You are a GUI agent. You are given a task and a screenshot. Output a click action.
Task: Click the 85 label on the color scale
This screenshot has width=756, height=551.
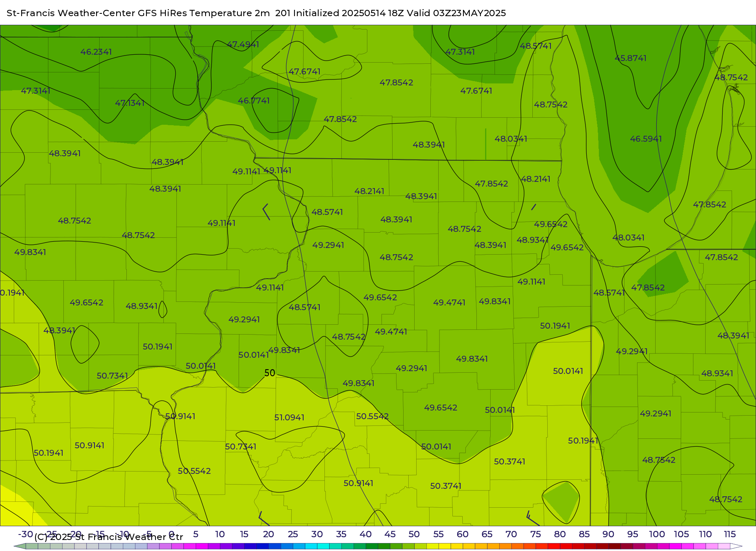(x=584, y=534)
